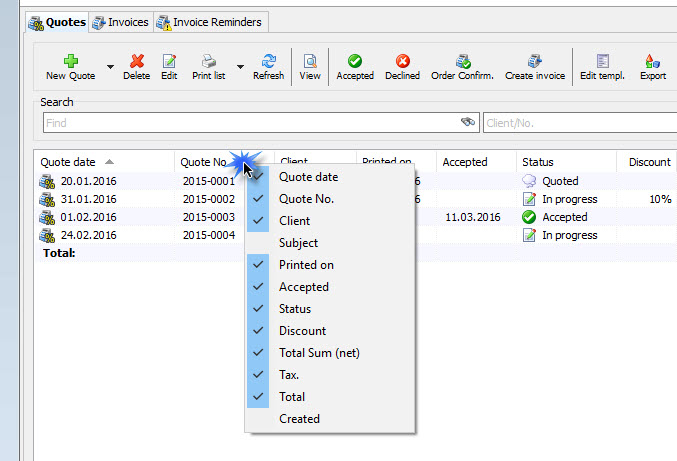Image resolution: width=677 pixels, height=461 pixels.
Task: Click the New Quote plus icon
Action: 70,61
